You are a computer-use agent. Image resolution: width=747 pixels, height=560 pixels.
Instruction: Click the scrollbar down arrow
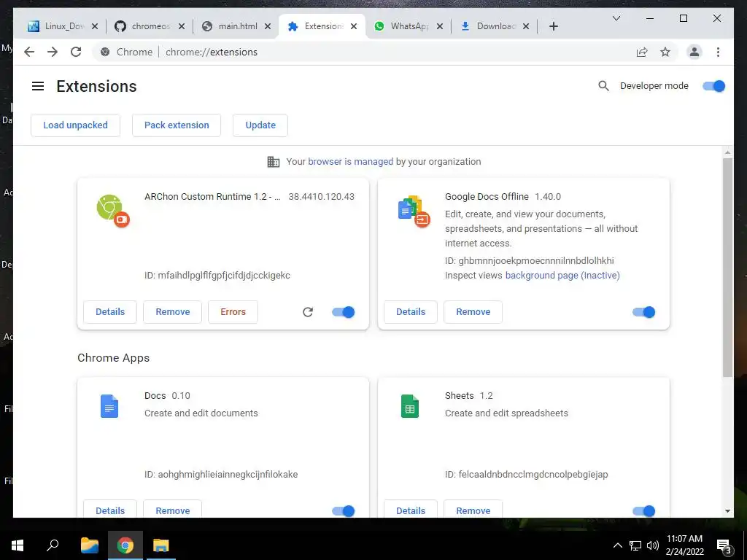click(727, 511)
